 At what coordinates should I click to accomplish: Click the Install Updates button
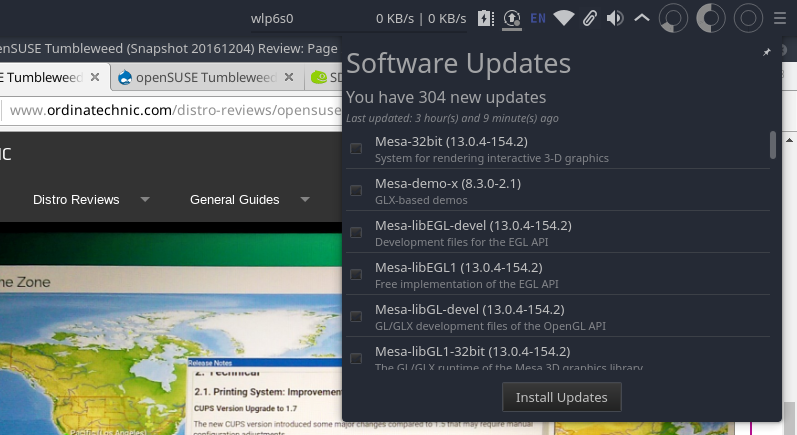[x=562, y=397]
